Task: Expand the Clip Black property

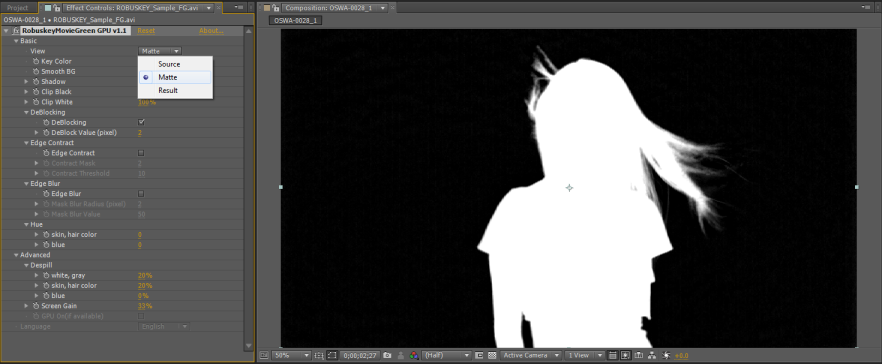Action: (x=26, y=92)
